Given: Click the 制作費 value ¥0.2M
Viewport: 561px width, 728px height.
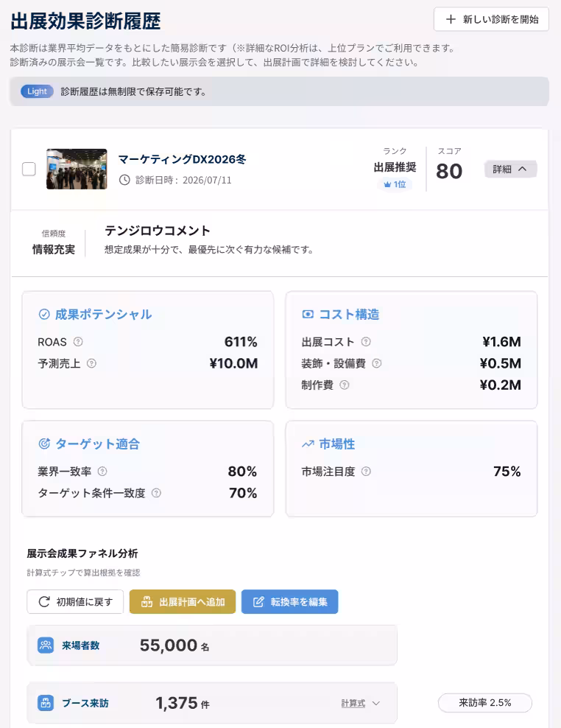Looking at the screenshot, I should tap(500, 385).
